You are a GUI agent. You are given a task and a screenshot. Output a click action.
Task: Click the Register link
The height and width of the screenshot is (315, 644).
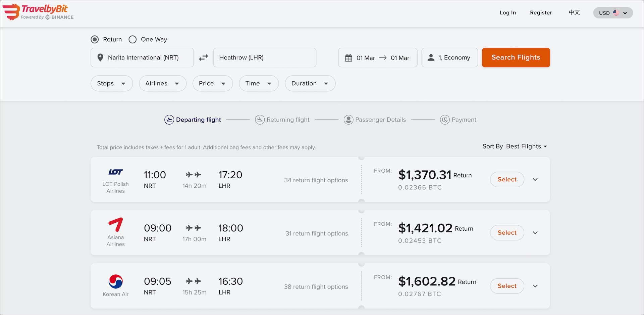[541, 13]
